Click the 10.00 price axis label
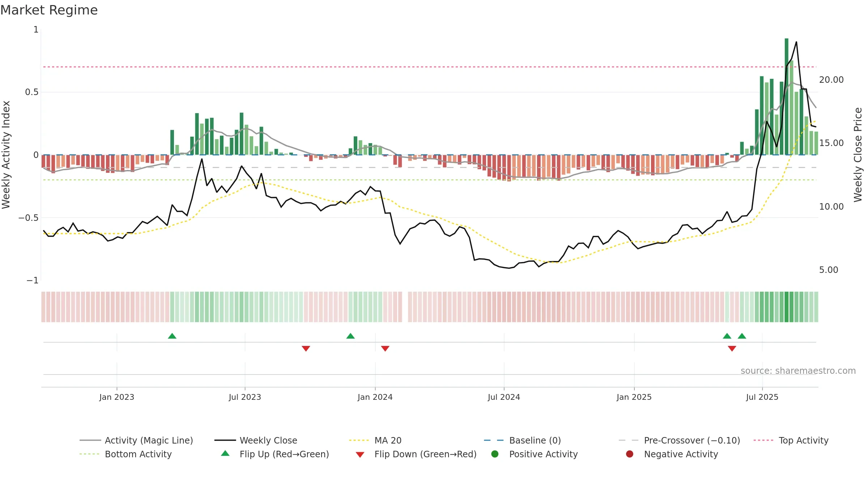 [x=831, y=207]
